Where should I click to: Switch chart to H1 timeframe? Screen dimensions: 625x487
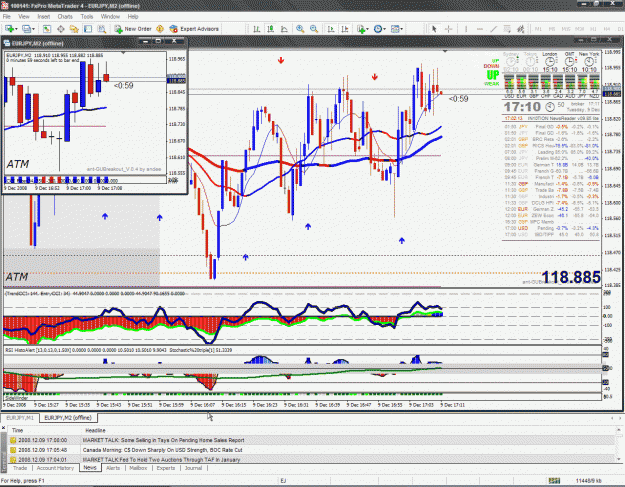click(x=593, y=29)
